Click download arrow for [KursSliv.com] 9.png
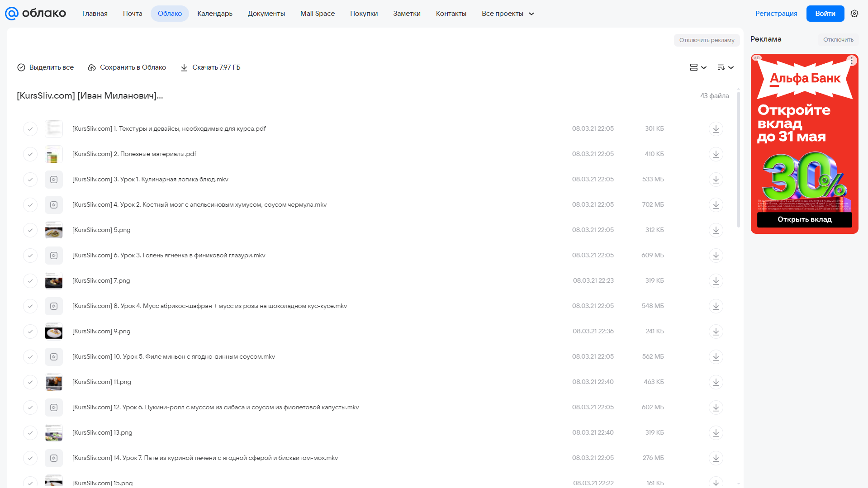 tap(716, 332)
